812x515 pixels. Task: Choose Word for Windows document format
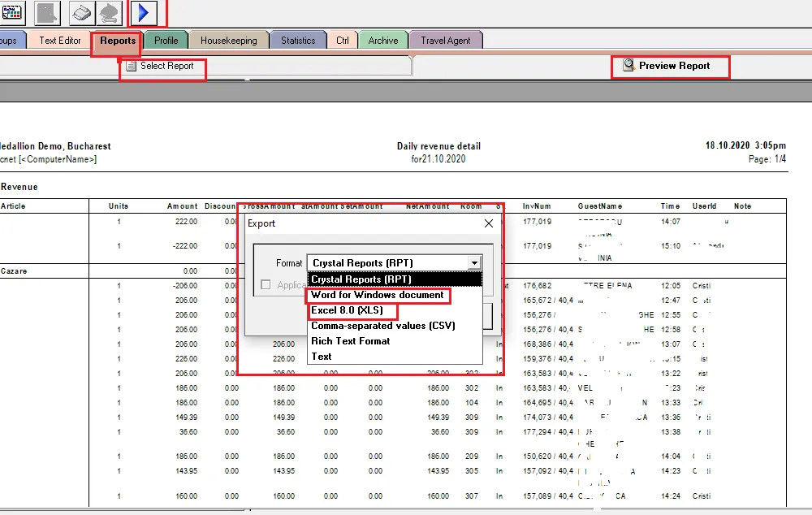(x=378, y=295)
